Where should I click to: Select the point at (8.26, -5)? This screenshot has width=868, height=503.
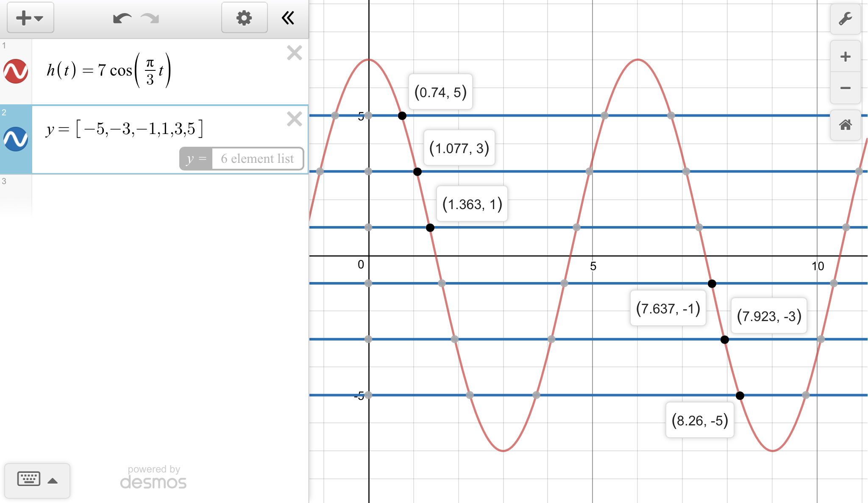point(740,395)
